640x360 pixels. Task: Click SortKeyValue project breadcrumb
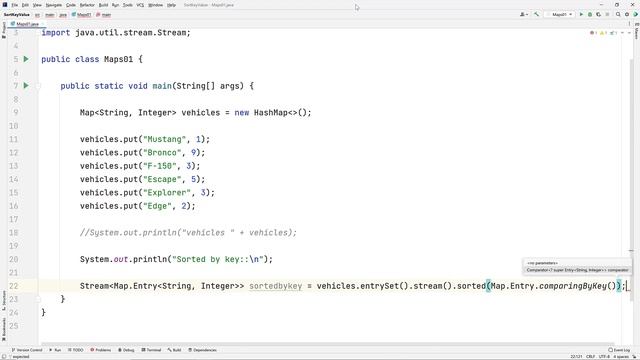click(x=17, y=15)
